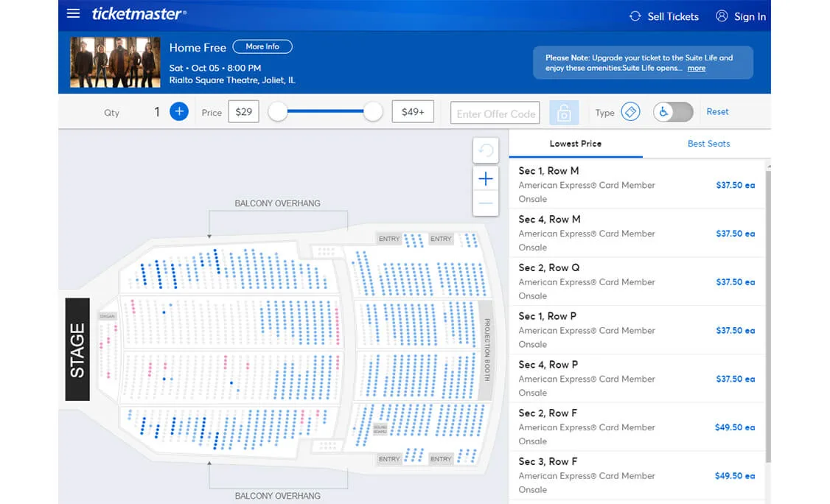Select the Lowest Price tab
830x504 pixels.
(x=575, y=144)
